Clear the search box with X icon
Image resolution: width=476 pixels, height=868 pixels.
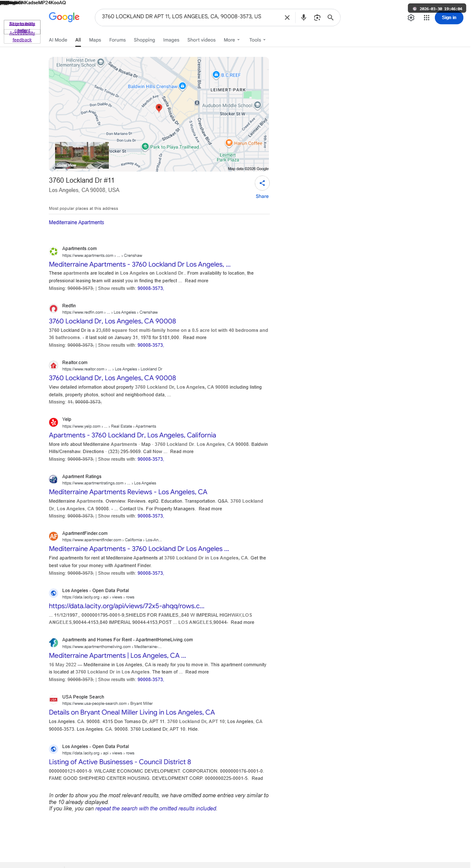[x=287, y=17]
